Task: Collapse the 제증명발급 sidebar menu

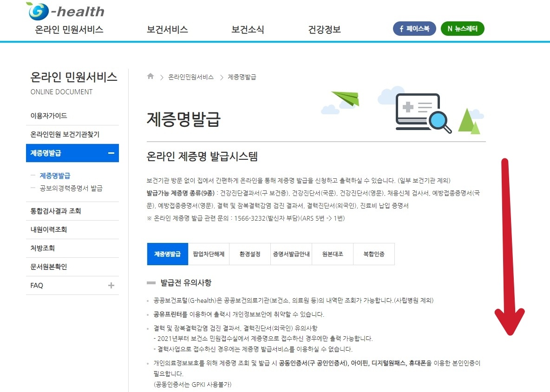Action: coord(111,153)
